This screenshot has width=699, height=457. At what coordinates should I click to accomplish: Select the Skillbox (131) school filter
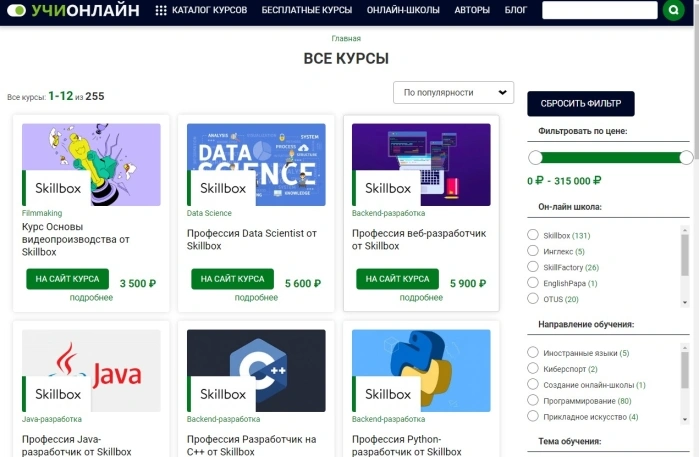tap(533, 235)
